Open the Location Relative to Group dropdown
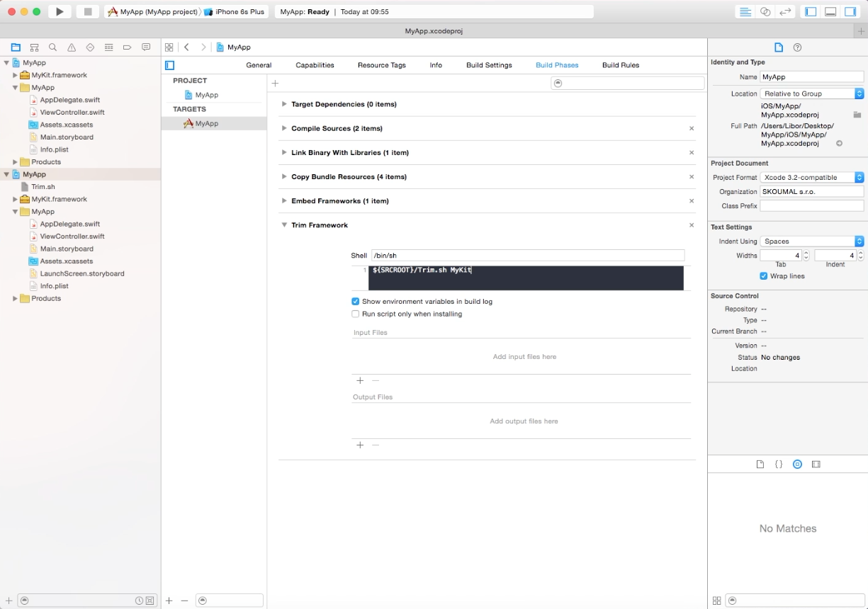The width and height of the screenshot is (868, 609). (x=812, y=93)
